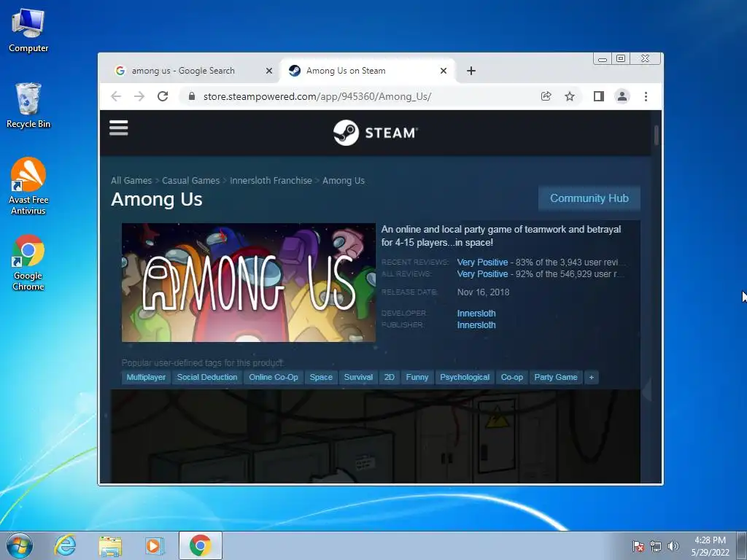Image resolution: width=747 pixels, height=560 pixels.
Task: Go forward in Chrome
Action: click(139, 97)
